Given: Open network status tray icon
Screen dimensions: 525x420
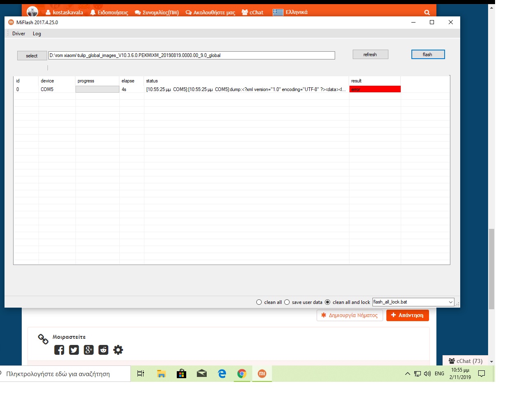Looking at the screenshot, I should [x=418, y=374].
